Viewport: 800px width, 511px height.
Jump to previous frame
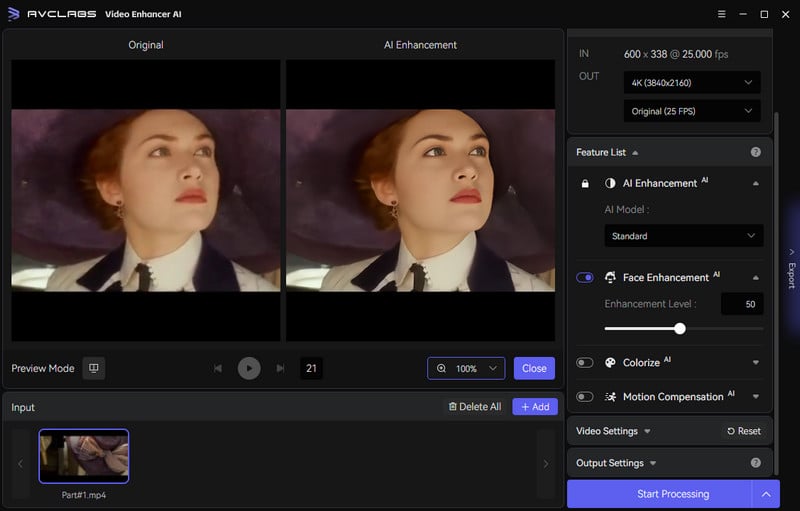point(218,368)
